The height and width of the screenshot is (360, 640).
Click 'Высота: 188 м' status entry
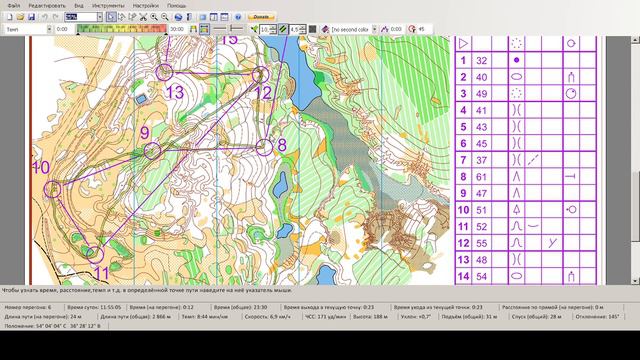pos(370,316)
